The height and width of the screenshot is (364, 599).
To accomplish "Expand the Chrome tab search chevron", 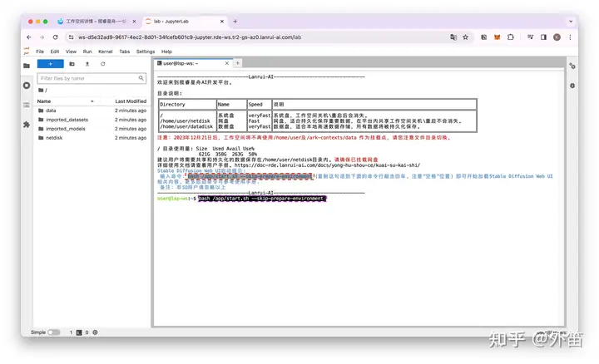I will click(x=571, y=22).
